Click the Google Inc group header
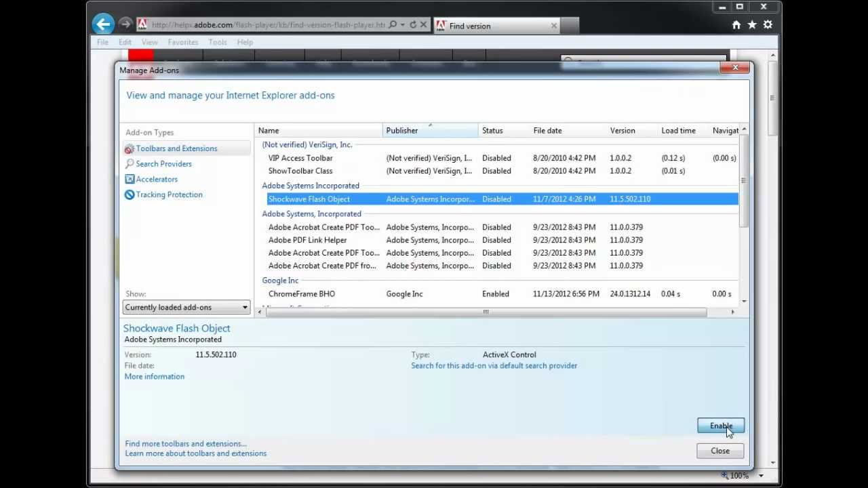Image resolution: width=868 pixels, height=488 pixels. (280, 280)
